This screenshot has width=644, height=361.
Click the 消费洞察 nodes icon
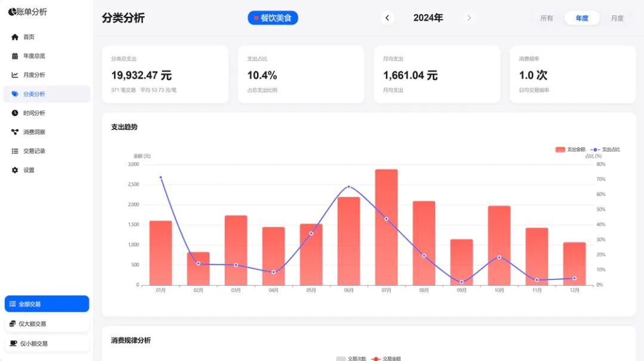click(15, 132)
